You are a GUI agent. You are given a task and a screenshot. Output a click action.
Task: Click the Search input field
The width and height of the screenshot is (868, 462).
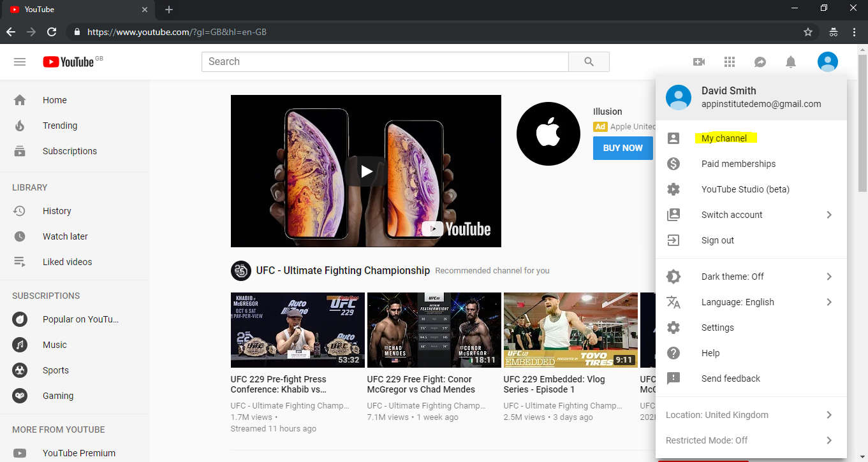(385, 62)
